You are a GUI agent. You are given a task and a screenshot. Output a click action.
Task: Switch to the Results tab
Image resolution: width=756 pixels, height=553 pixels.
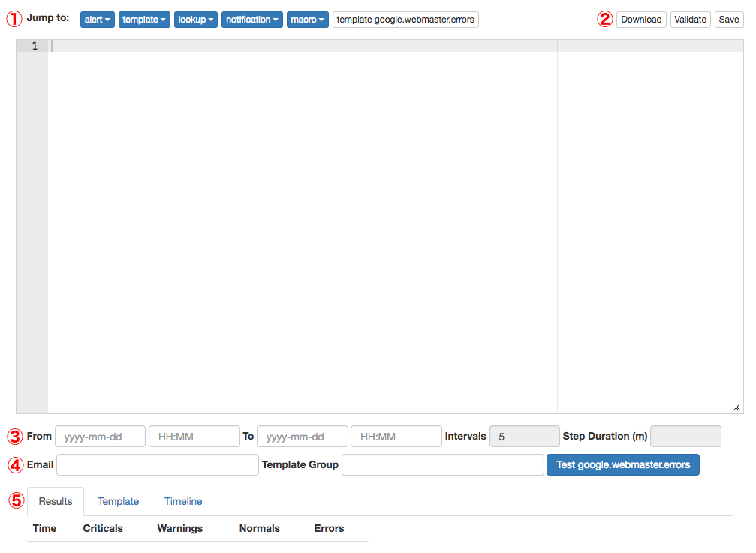coord(56,501)
